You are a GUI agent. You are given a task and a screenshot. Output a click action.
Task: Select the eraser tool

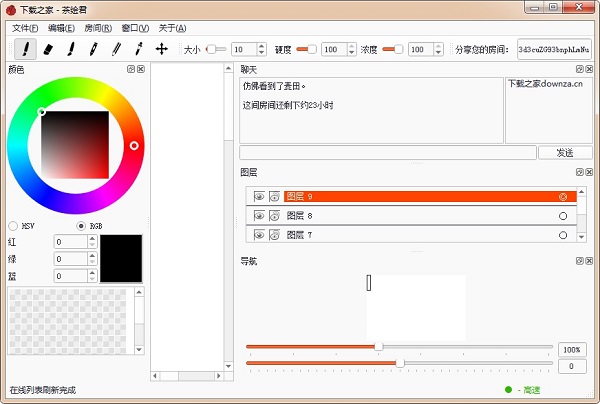[x=47, y=49]
